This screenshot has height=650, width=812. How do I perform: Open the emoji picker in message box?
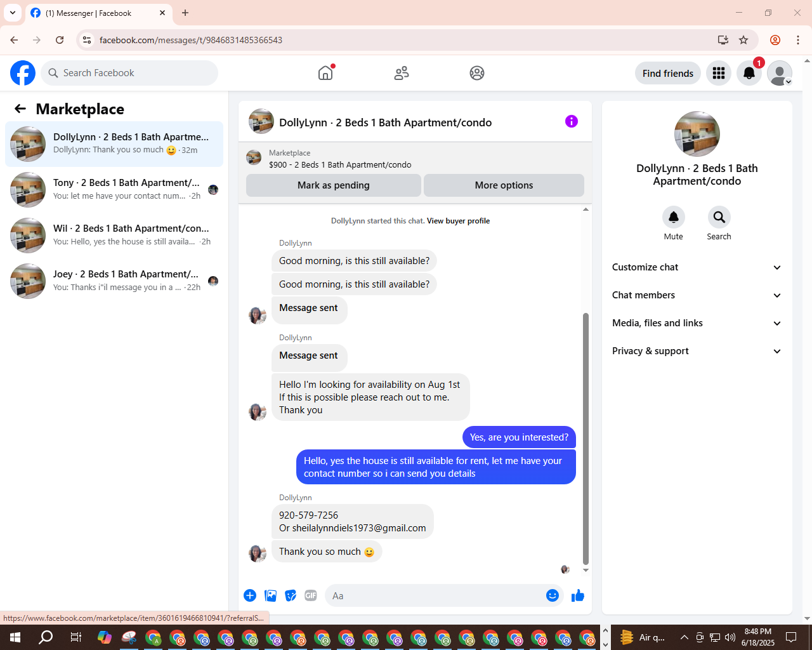(553, 595)
